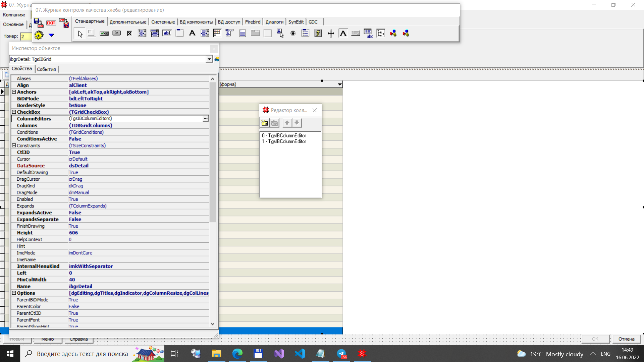Click the lightning action list component
Screen dimensions: 644x362
click(x=318, y=34)
